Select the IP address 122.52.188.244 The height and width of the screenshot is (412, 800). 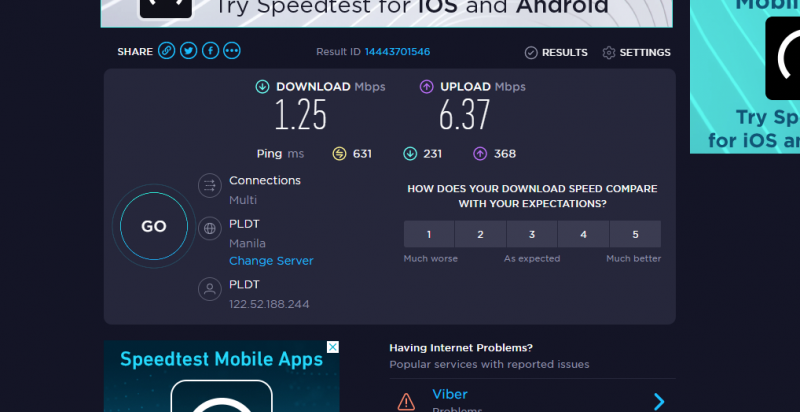[x=269, y=304]
